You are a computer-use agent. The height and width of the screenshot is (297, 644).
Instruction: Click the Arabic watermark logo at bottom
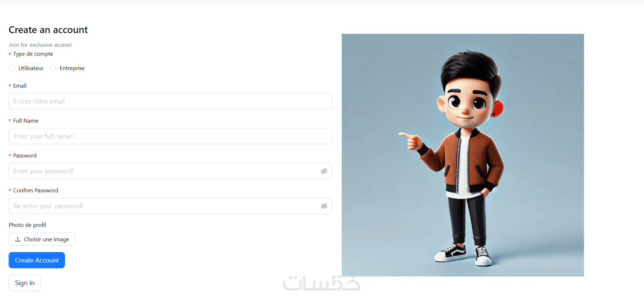pyautogui.click(x=322, y=283)
